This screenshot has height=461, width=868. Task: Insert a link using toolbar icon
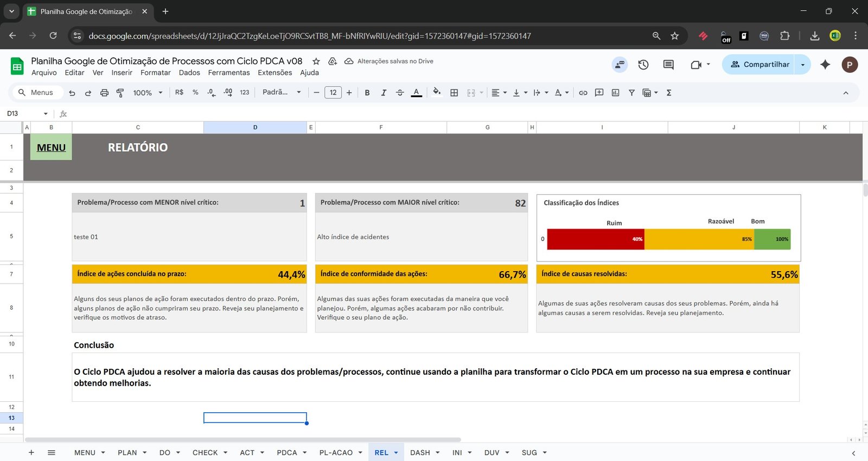[583, 93]
